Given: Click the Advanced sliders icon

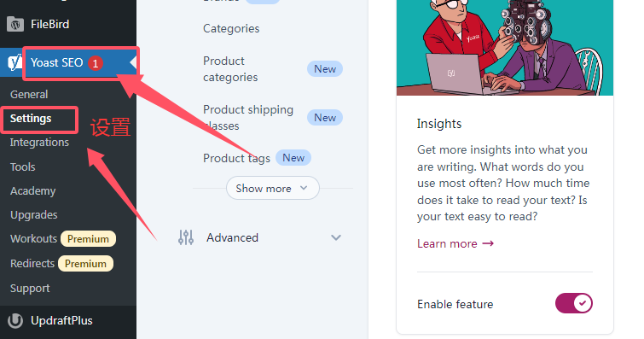Looking at the screenshot, I should coord(186,237).
